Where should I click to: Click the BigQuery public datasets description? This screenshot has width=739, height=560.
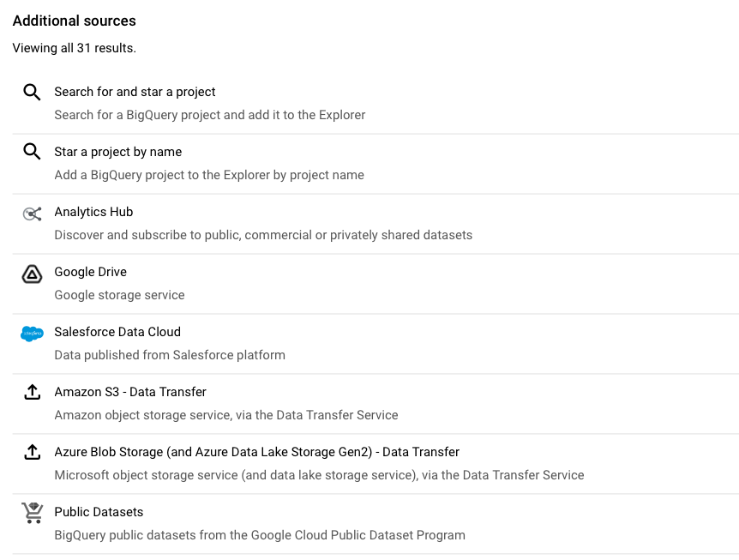click(x=260, y=535)
